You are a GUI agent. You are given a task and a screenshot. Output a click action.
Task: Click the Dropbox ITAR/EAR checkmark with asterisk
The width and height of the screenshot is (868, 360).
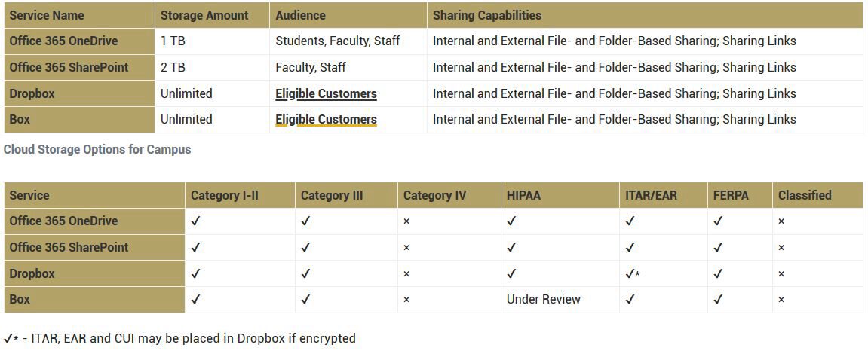(632, 273)
